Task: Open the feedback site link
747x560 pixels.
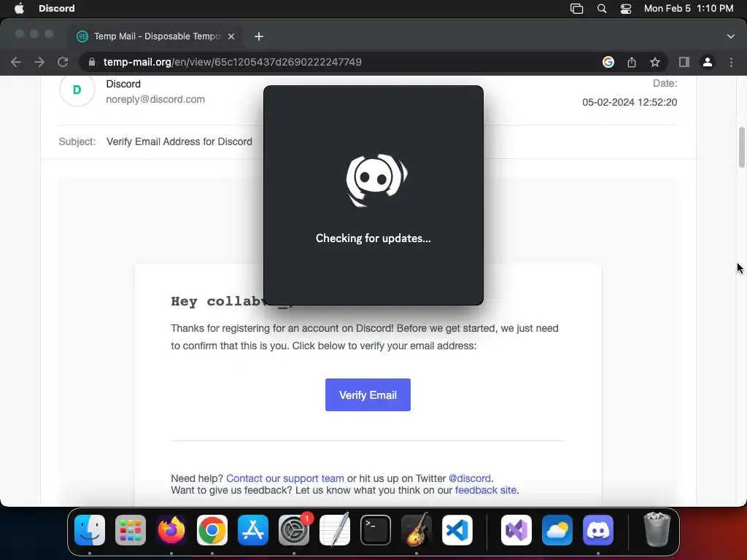Action: point(485,490)
